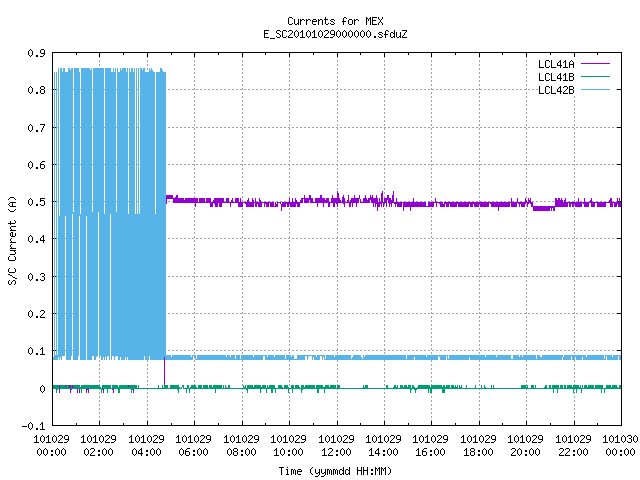The height and width of the screenshot is (480, 640).
Task: Select the 0.2 y-axis tick label
Action: pos(36,314)
